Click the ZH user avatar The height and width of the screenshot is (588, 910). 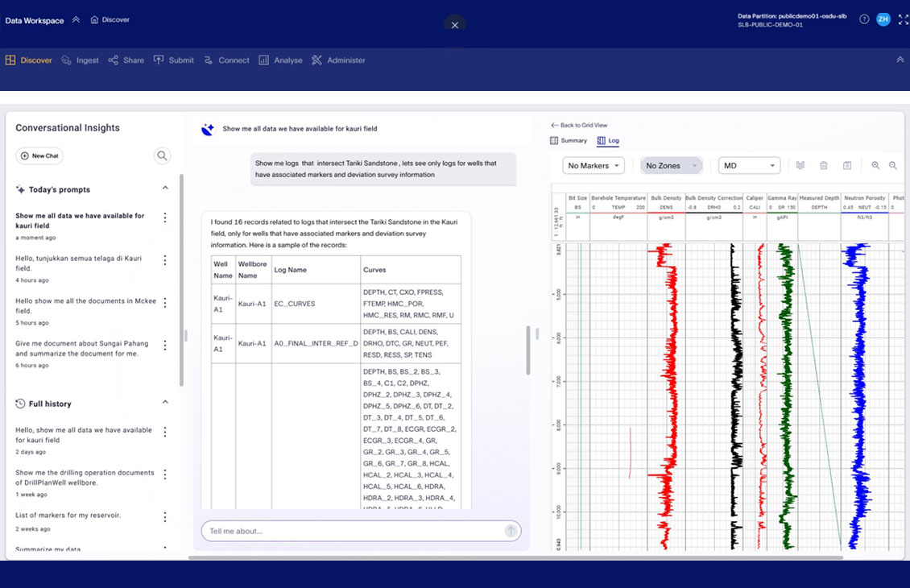883,19
